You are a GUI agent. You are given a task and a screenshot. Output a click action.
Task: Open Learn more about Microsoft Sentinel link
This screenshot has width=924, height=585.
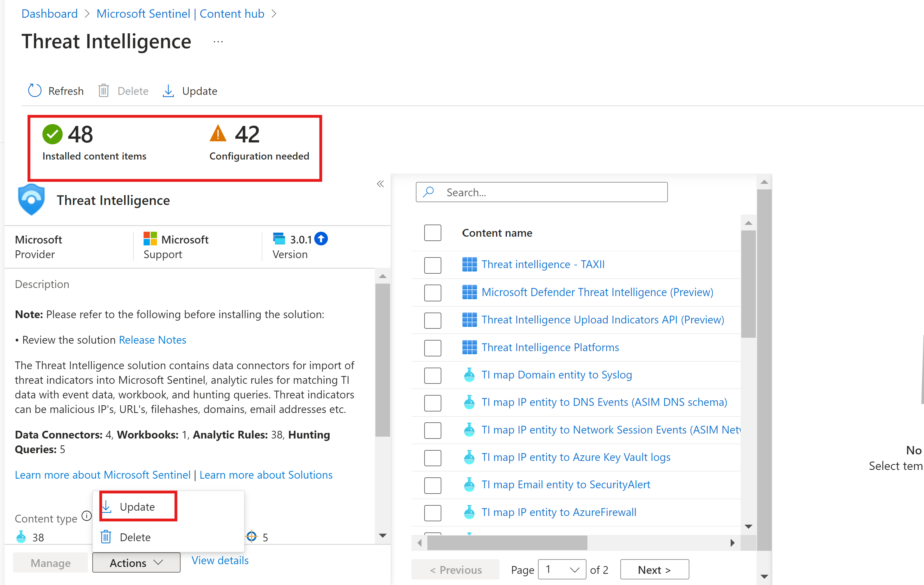[103, 475]
